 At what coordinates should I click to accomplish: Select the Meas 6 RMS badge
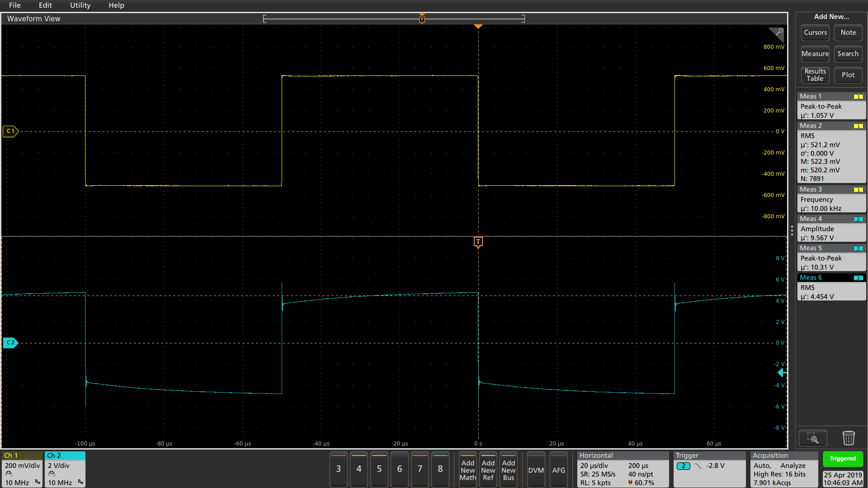pyautogui.click(x=831, y=287)
